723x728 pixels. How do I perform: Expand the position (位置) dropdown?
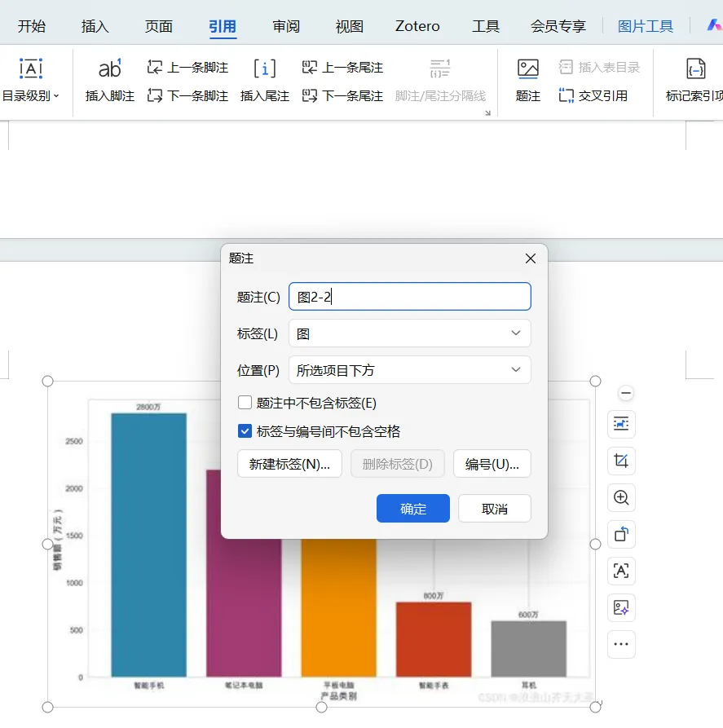pyautogui.click(x=409, y=370)
